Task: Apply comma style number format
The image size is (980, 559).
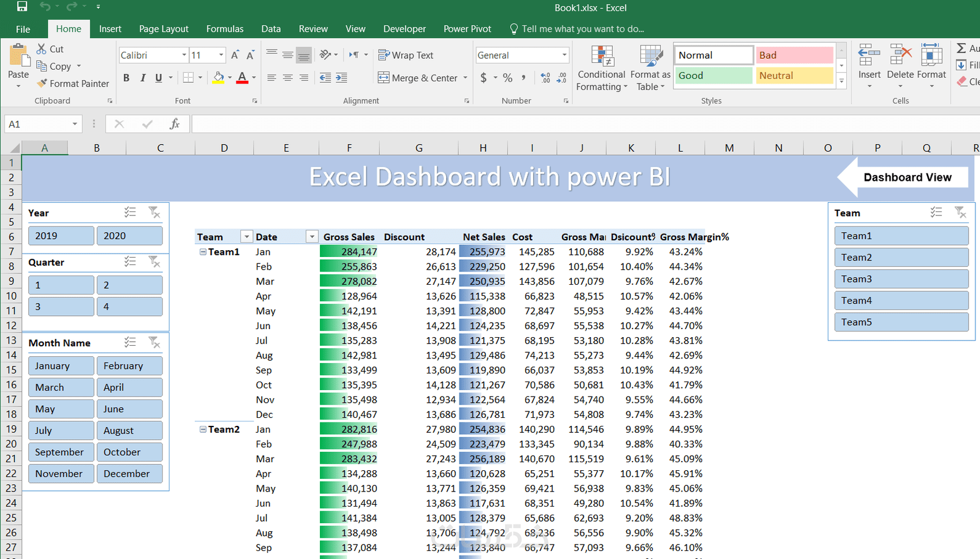Action: [x=523, y=78]
